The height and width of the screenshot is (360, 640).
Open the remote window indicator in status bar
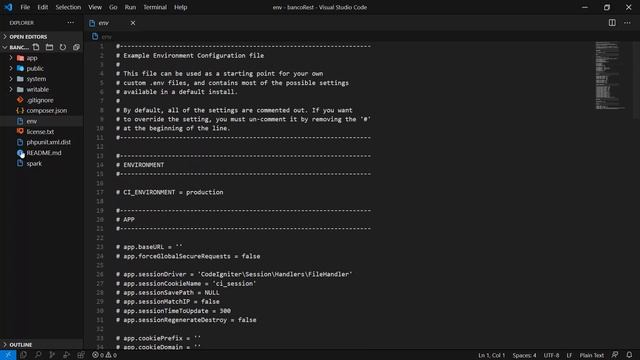pyautogui.click(x=8, y=355)
